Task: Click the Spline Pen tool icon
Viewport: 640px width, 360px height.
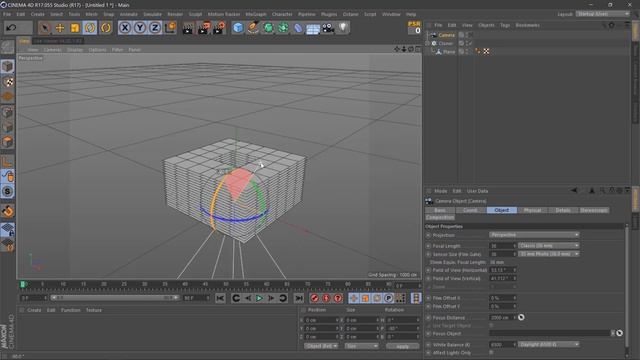Action: point(253,28)
